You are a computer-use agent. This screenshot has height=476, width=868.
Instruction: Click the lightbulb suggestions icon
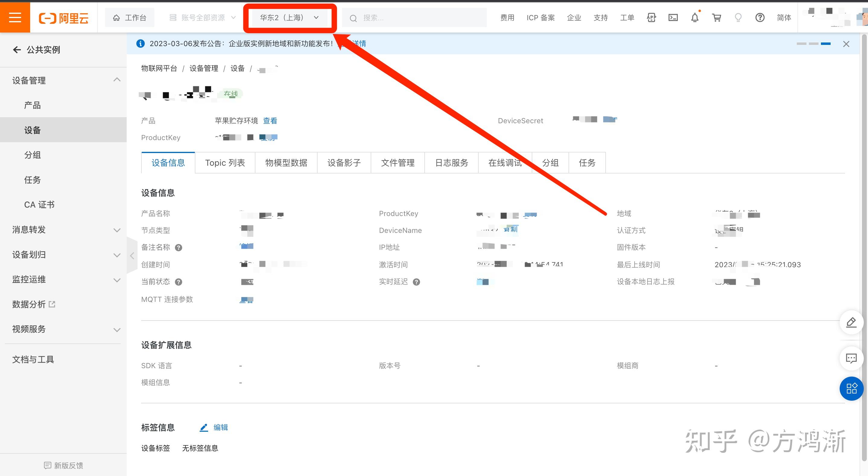tap(738, 17)
